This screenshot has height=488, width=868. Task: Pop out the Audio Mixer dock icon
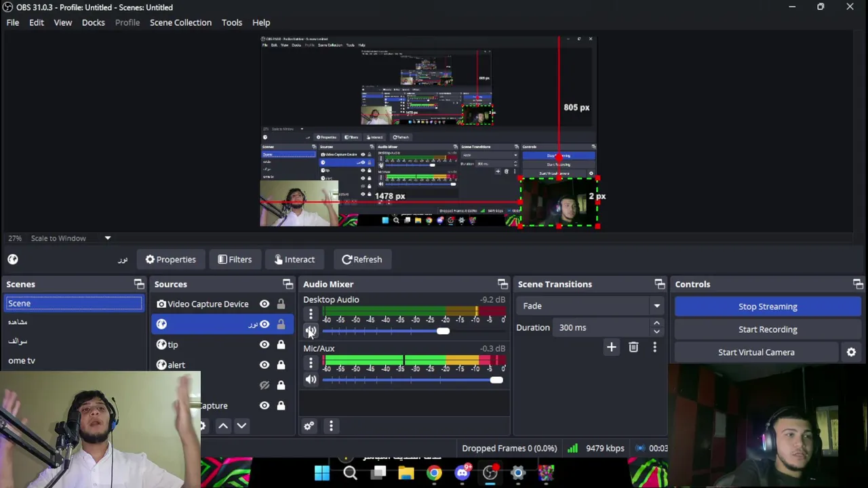pos(502,284)
